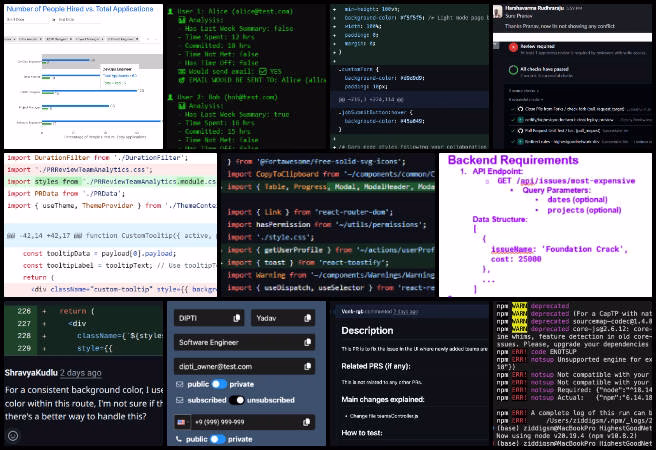
Task: Toggle phone number visibility public/private
Action: point(218,439)
